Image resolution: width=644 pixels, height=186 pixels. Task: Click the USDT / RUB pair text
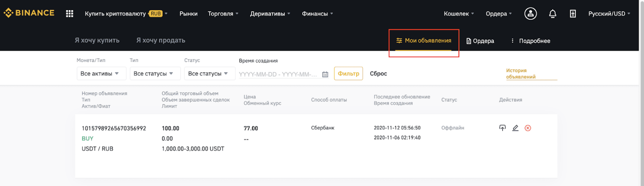point(97,149)
